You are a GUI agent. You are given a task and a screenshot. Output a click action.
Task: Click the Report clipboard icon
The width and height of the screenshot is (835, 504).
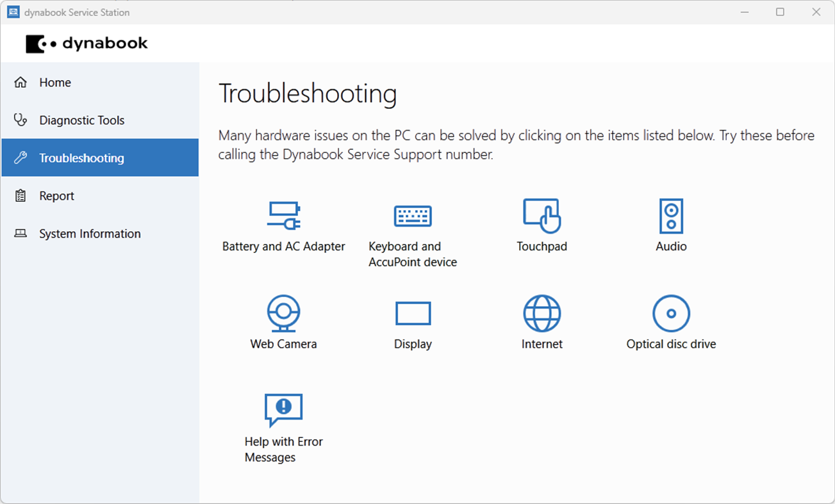coord(20,195)
